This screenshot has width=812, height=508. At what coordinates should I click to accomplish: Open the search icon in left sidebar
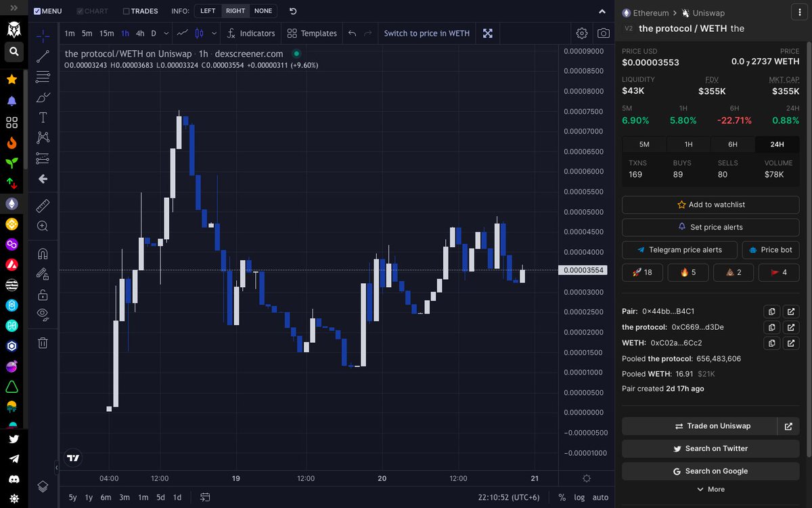pos(13,51)
